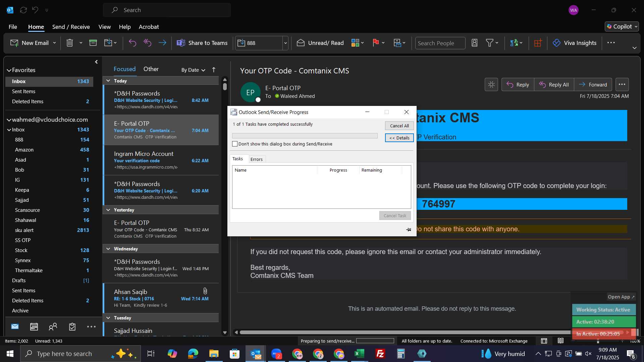Open the Acrobat ribbon tab

tap(149, 27)
